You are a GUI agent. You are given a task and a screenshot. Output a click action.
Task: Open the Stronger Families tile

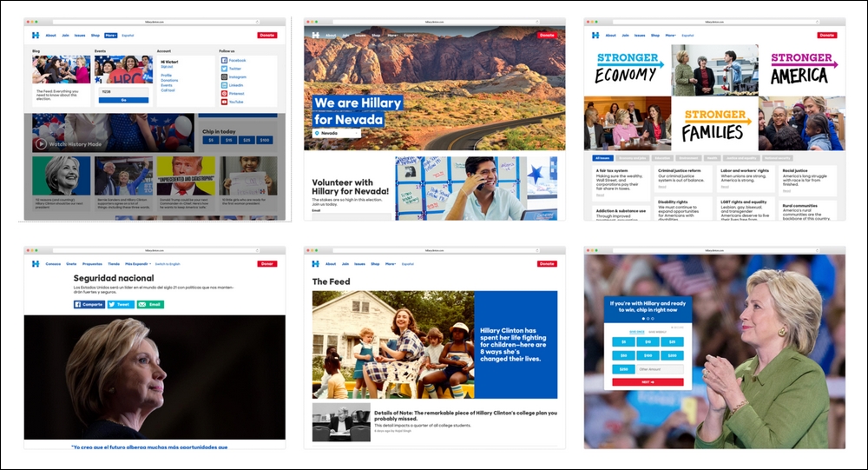pos(714,124)
